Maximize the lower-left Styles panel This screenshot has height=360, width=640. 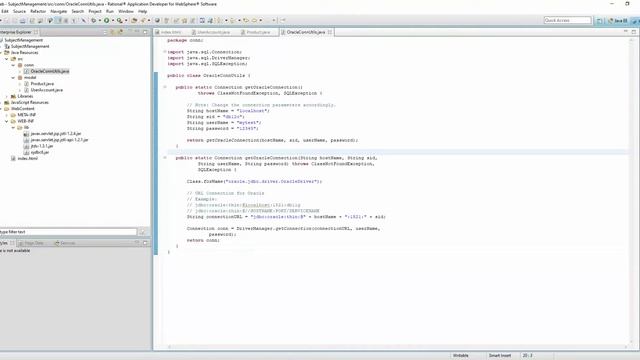point(145,243)
